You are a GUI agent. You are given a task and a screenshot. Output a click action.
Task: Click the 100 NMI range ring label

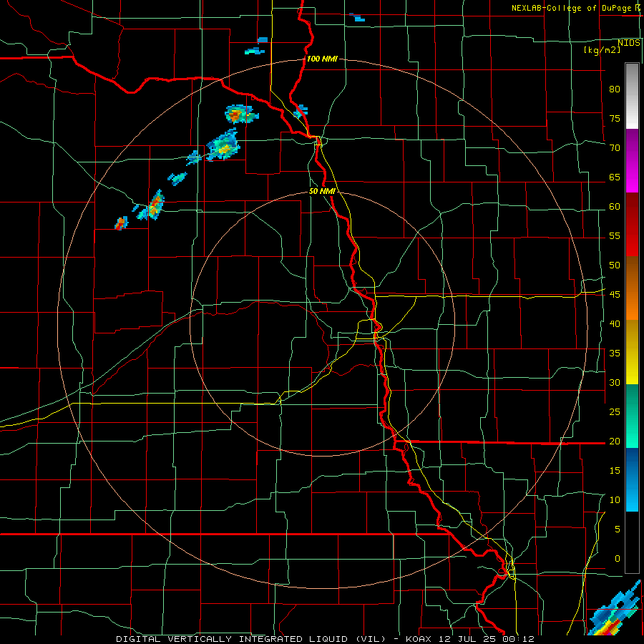(x=322, y=59)
